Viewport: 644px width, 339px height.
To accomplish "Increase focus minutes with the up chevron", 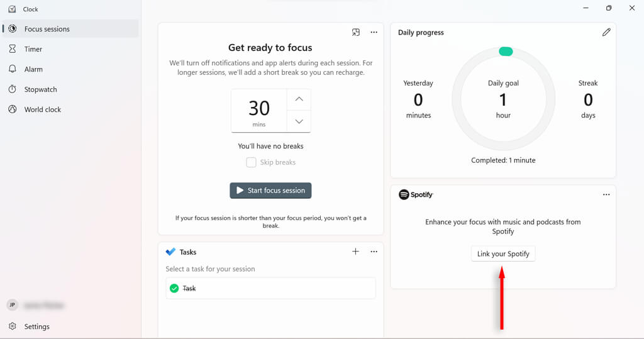I will click(x=299, y=99).
